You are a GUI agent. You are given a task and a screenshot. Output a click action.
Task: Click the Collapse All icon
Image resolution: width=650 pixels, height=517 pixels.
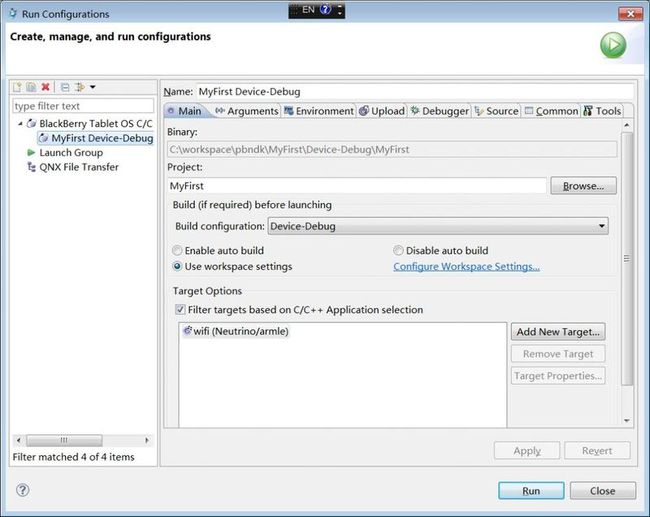tap(65, 87)
